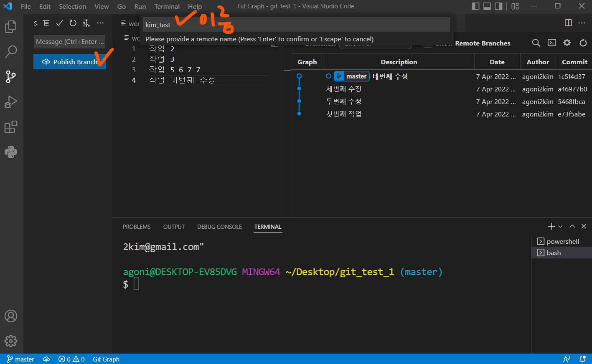Click the Publish Branch button

(x=70, y=62)
